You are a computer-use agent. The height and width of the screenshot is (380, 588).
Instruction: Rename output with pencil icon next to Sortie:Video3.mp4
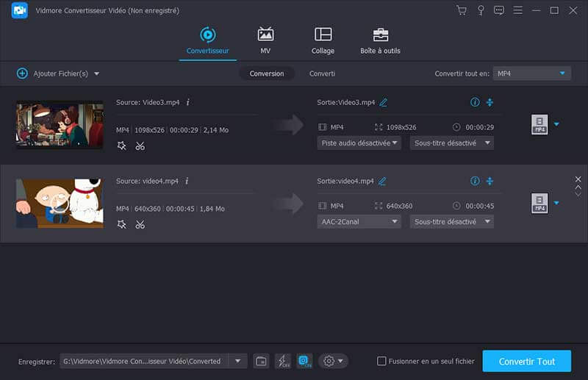383,102
